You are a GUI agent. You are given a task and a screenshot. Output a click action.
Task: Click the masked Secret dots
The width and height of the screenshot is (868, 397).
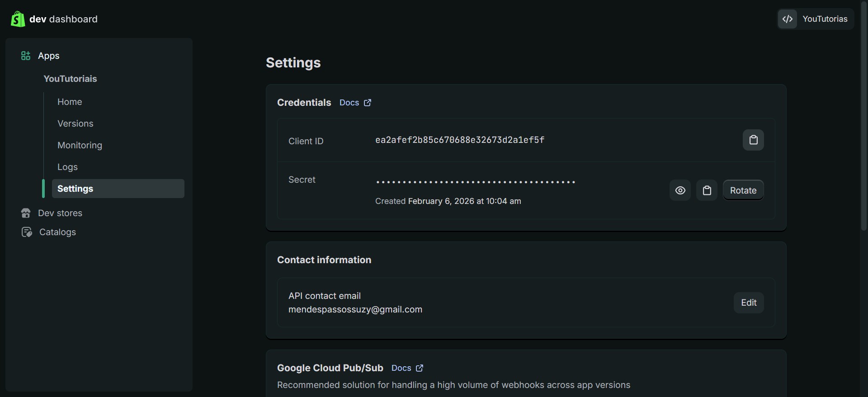click(x=475, y=182)
